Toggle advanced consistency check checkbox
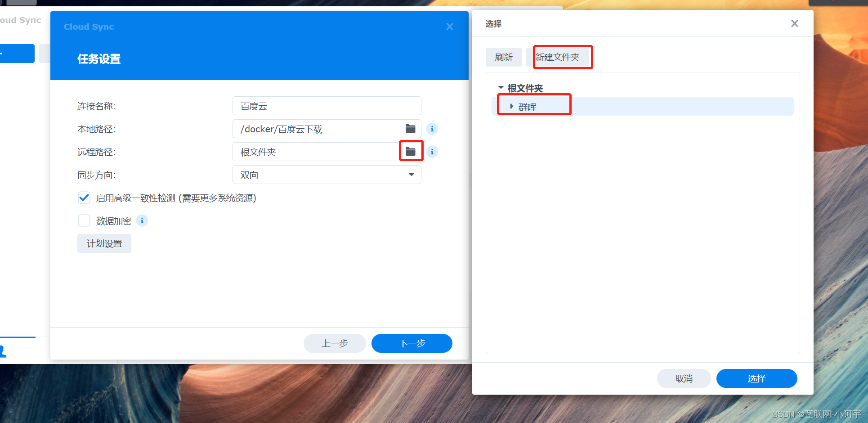This screenshot has height=423, width=868. 84,198
